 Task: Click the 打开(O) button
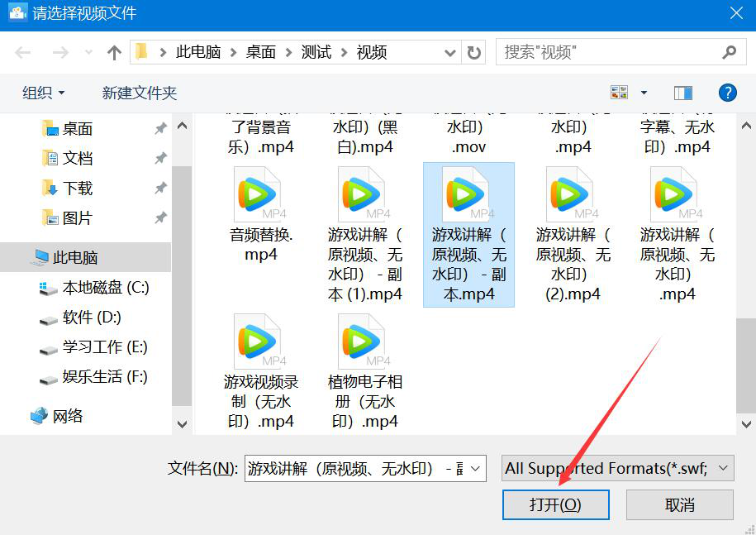click(555, 504)
